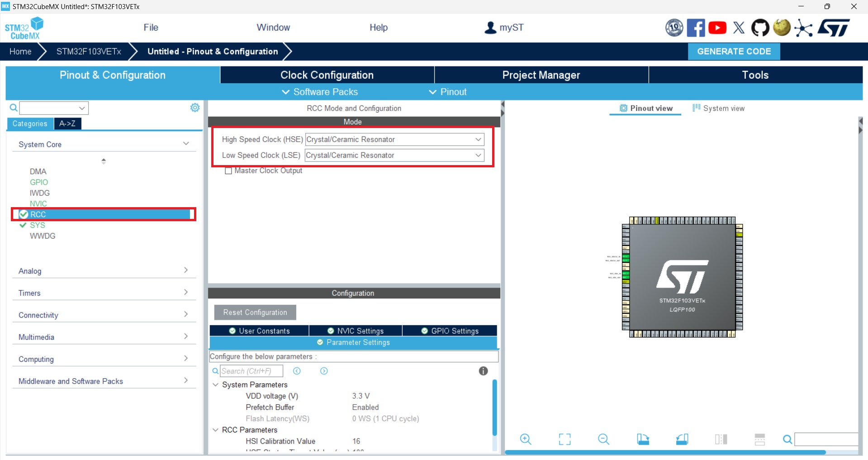Open the peripheral search combo box
Image resolution: width=868 pixels, height=460 pixels.
[x=54, y=108]
